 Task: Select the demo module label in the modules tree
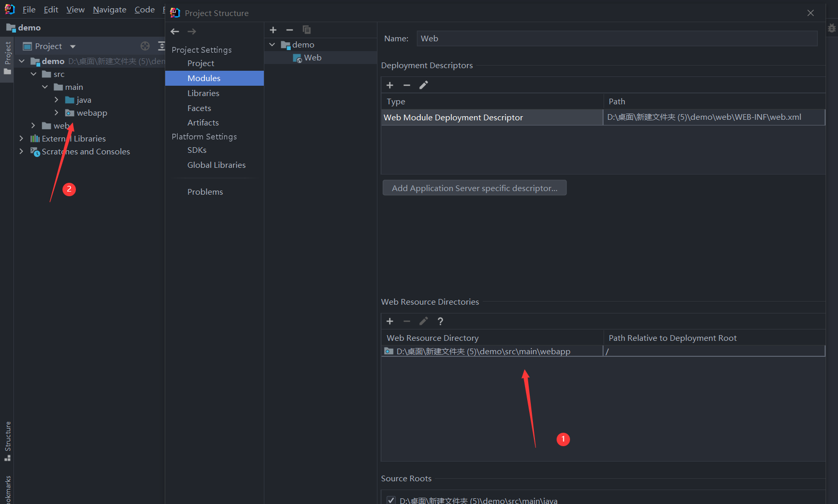[x=303, y=45]
